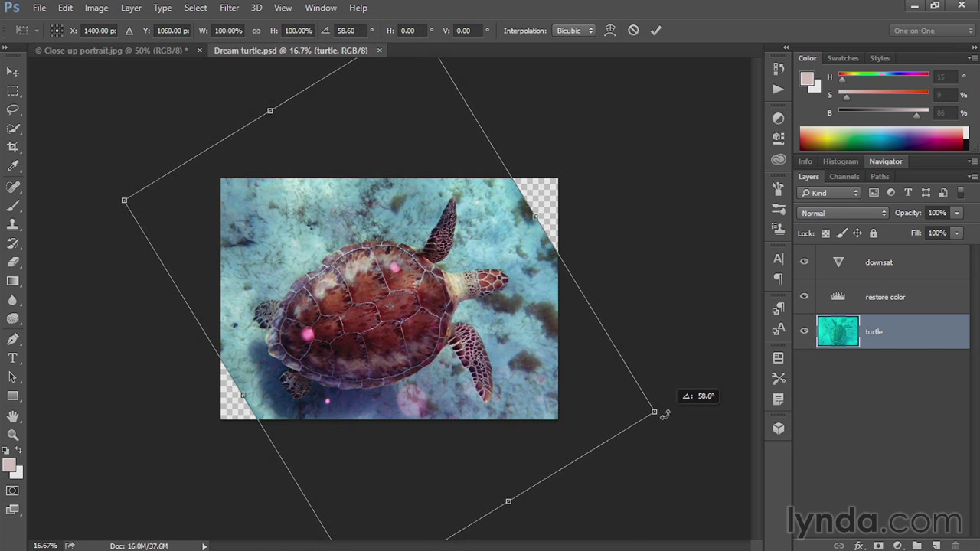Image resolution: width=980 pixels, height=551 pixels.
Task: Select the Eyedropper tool
Action: tap(13, 166)
